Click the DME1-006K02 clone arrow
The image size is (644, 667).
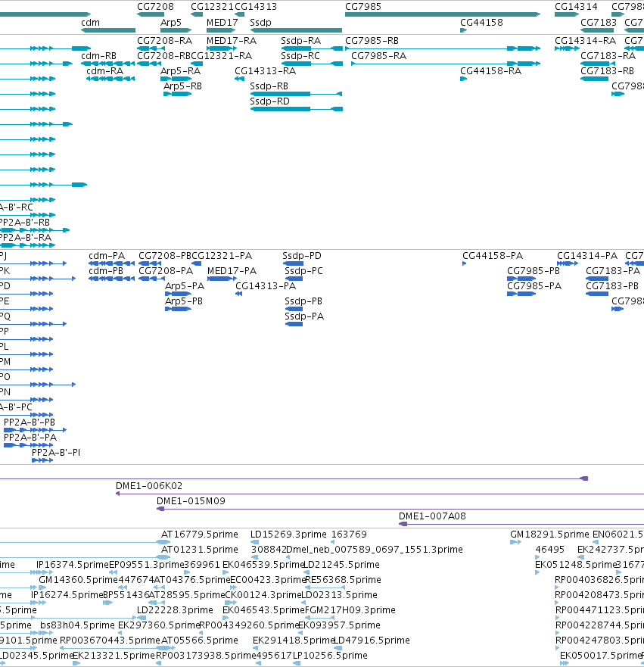tap(380, 494)
